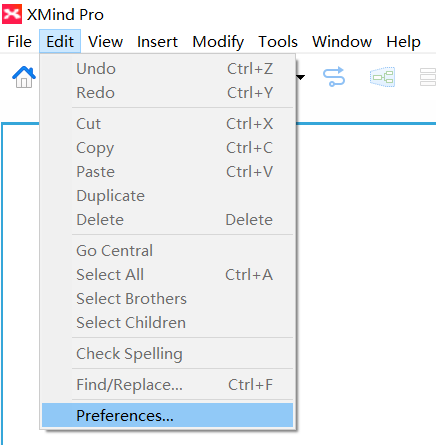The height and width of the screenshot is (445, 436).
Task: Click the gray summary icon at toolbar edge
Action: (x=428, y=77)
